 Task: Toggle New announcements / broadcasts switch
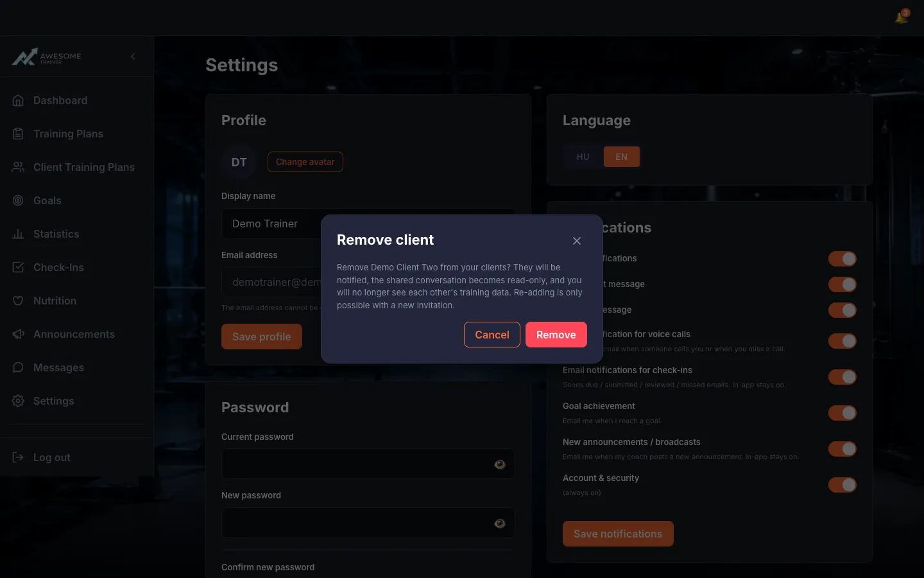(843, 449)
